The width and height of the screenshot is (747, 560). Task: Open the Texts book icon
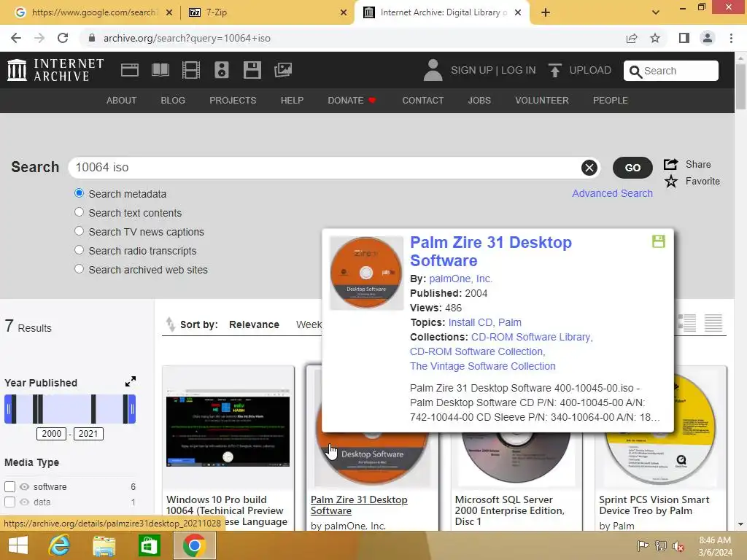click(160, 70)
